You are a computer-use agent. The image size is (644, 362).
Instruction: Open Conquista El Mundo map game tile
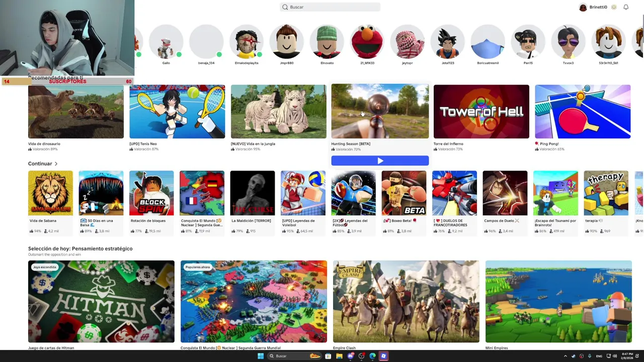tap(202, 193)
